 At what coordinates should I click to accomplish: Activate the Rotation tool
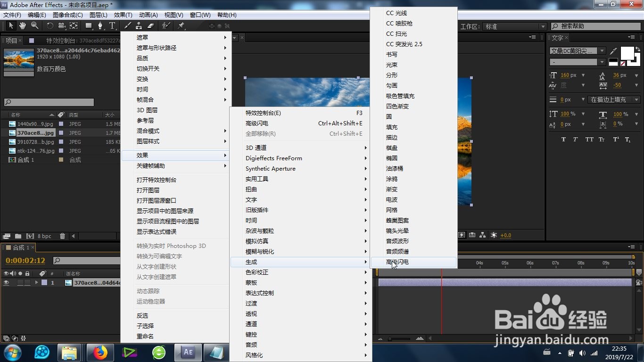[x=50, y=25]
